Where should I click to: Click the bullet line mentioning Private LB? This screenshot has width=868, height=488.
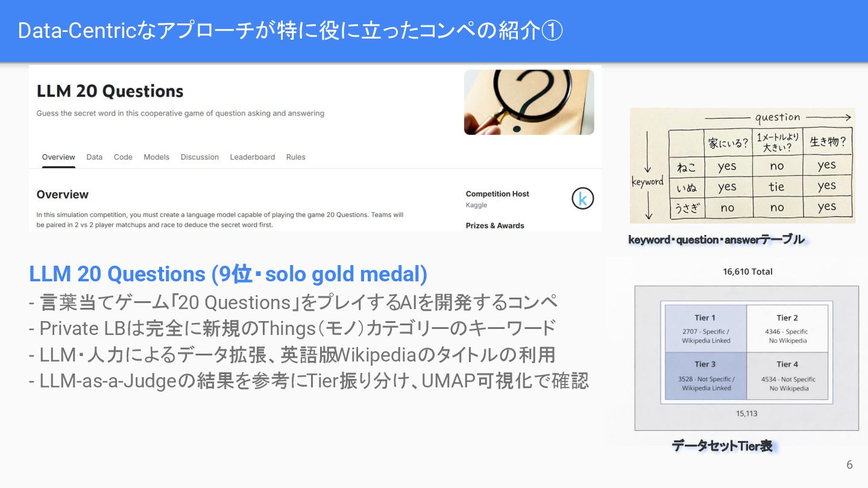tap(292, 328)
